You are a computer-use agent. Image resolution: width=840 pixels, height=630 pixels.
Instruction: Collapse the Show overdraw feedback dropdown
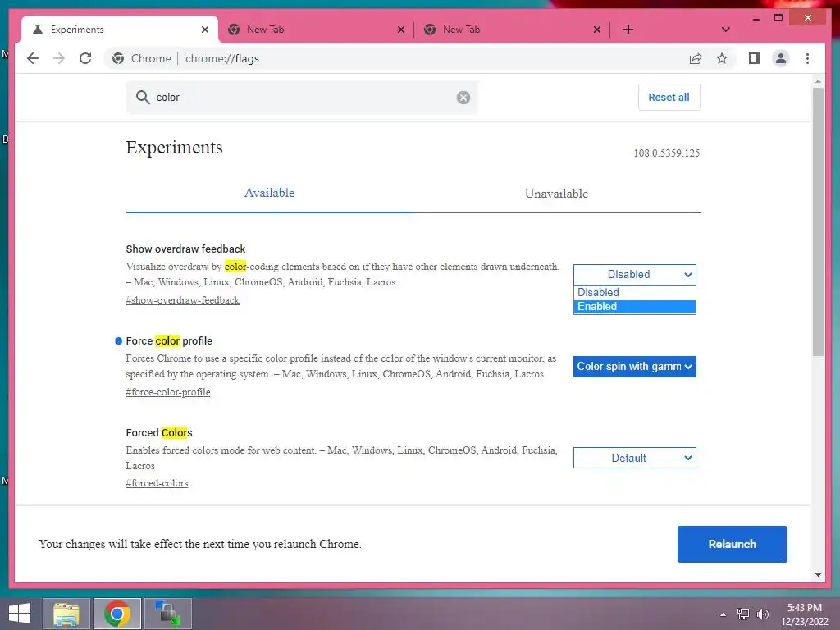634,274
